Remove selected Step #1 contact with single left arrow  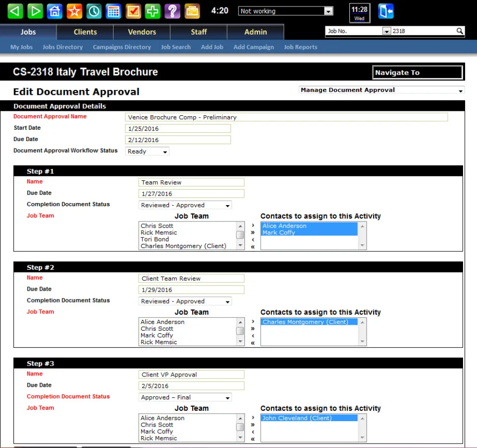[253, 240]
